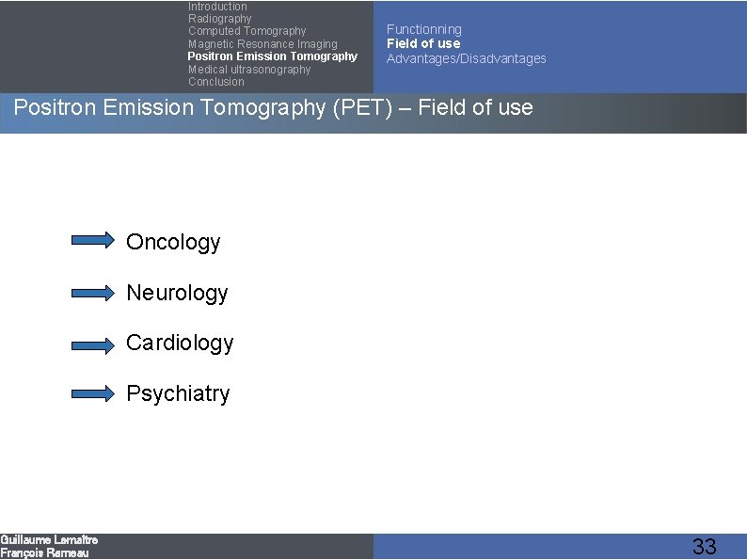Select the Cardiology bullet text
The width and height of the screenshot is (747, 560).
(180, 344)
